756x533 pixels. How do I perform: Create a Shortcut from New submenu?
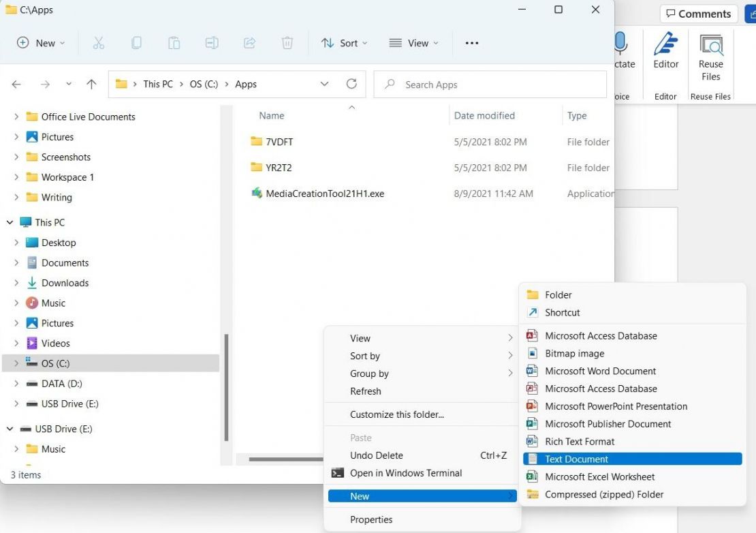pyautogui.click(x=632, y=313)
